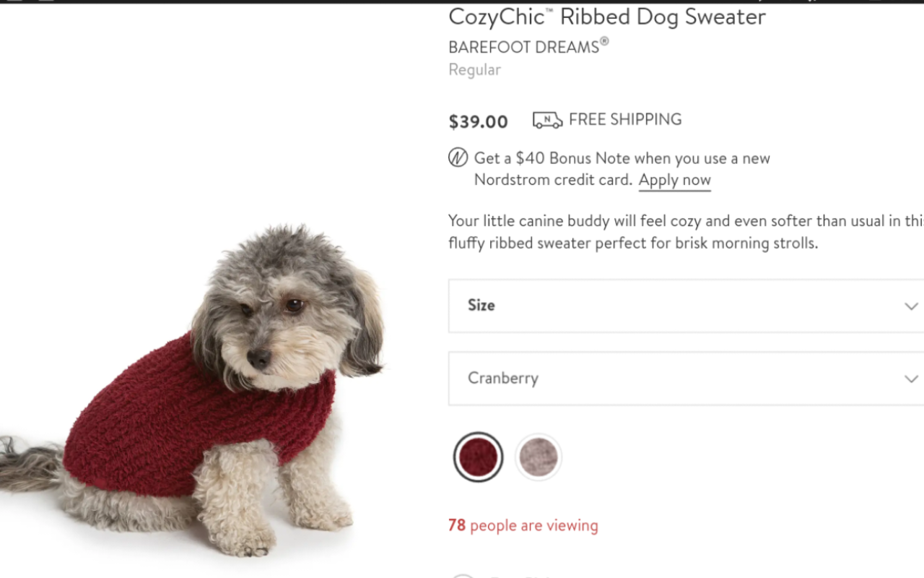Click the 78 people are viewing notice

pyautogui.click(x=523, y=525)
